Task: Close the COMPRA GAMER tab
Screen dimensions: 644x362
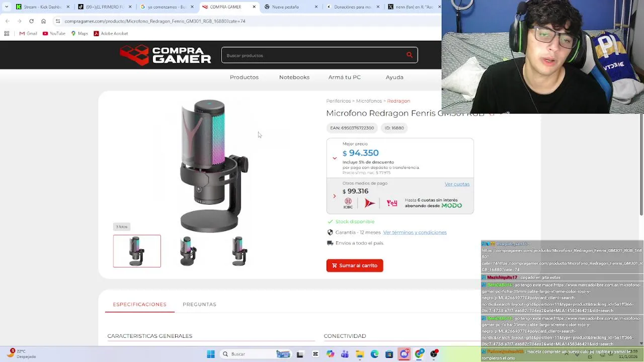Action: click(254, 7)
